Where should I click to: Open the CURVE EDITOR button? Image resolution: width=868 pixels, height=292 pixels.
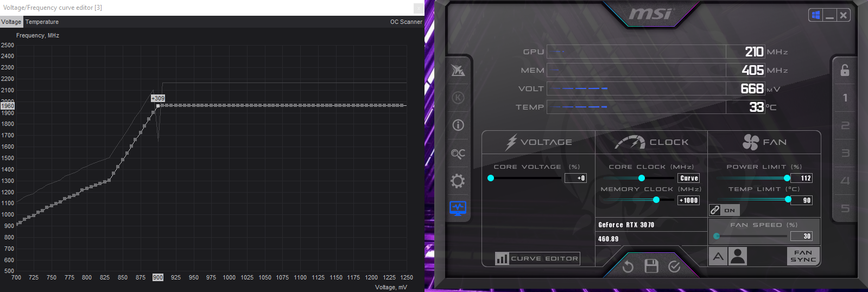pyautogui.click(x=537, y=258)
